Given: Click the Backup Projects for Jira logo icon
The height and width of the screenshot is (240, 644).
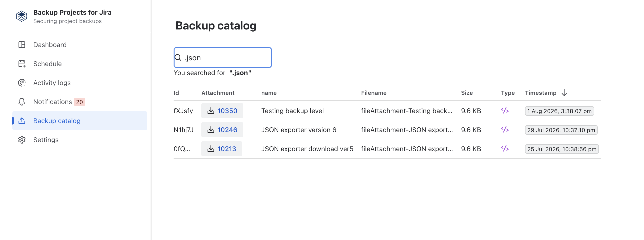Looking at the screenshot, I should coord(22,16).
